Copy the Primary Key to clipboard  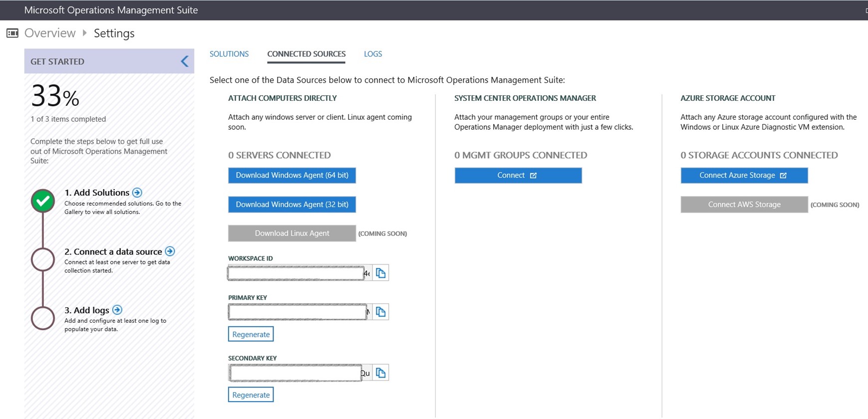381,312
